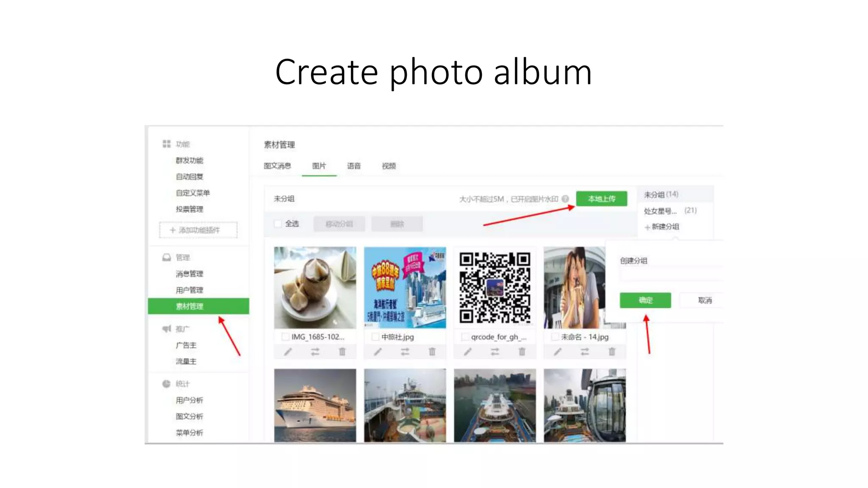This screenshot has height=488, width=868.
Task: Open 群发功能 in the sidebar
Action: [189, 161]
